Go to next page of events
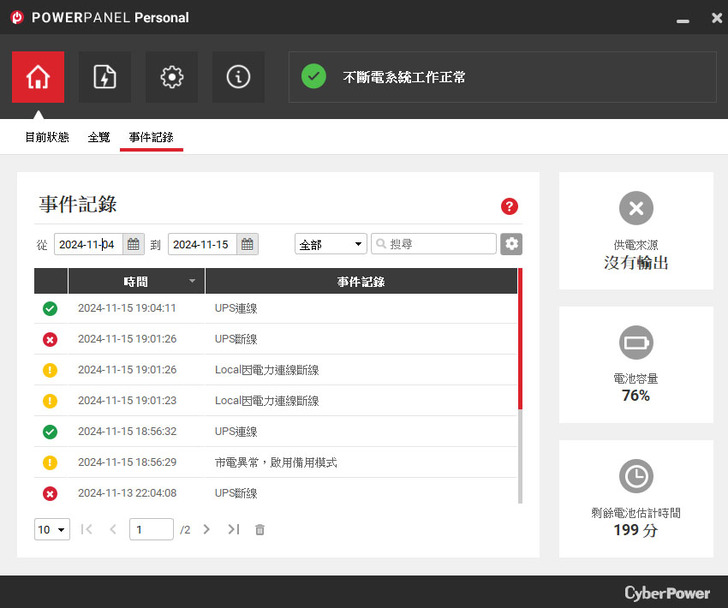Viewport: 728px width, 608px height. 206,529
